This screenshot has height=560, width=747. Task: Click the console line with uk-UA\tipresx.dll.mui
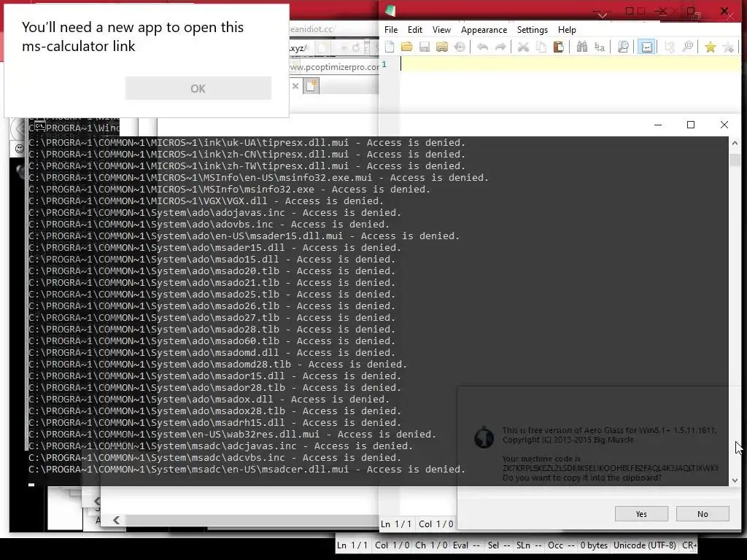(247, 142)
